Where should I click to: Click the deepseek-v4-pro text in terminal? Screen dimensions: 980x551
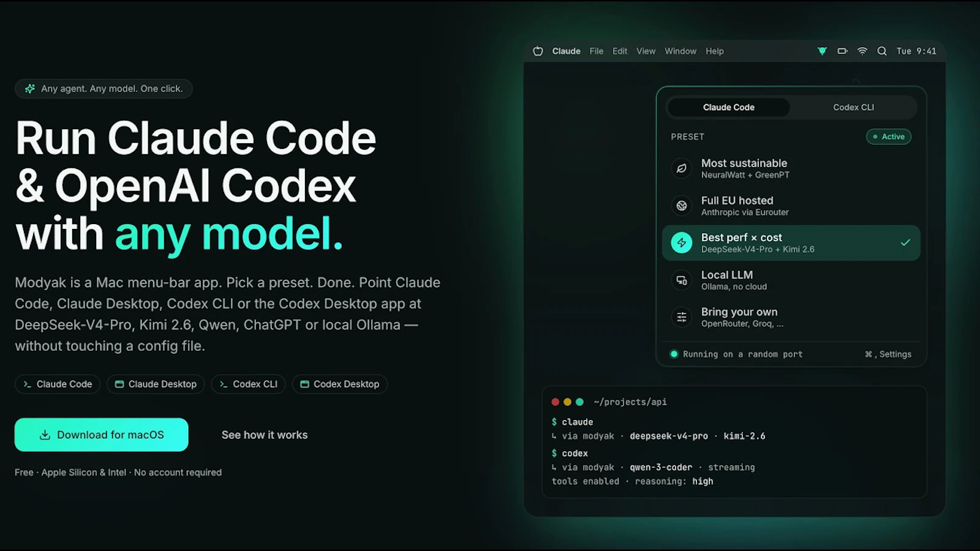[x=669, y=436]
